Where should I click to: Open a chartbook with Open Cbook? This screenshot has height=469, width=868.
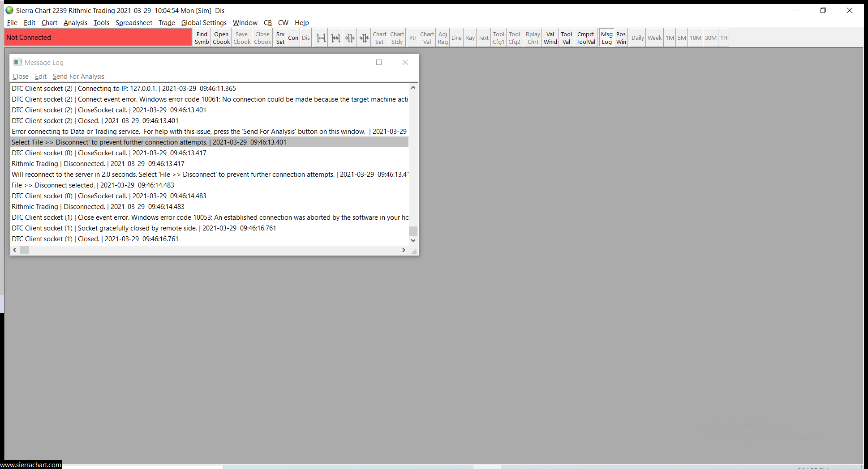[221, 38]
